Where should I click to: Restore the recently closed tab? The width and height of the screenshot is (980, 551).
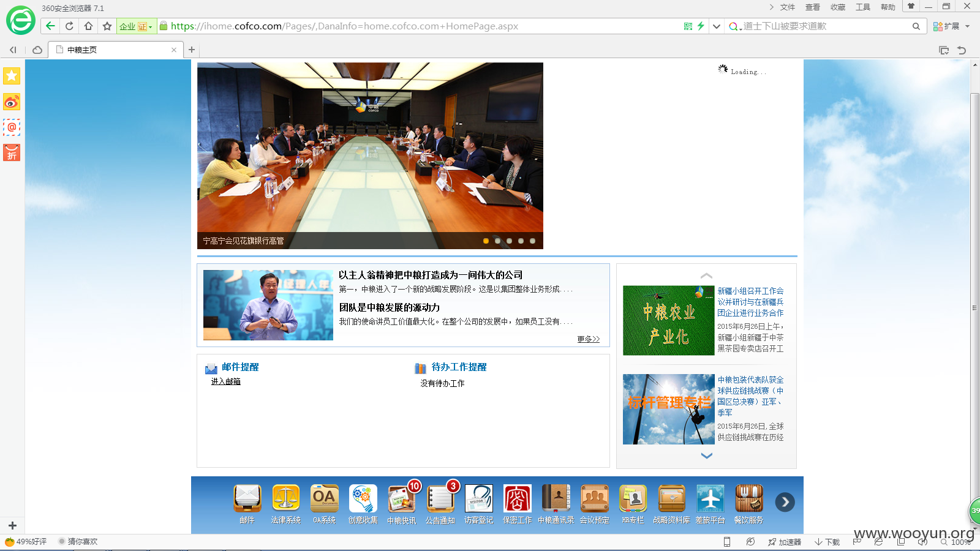[x=962, y=50]
